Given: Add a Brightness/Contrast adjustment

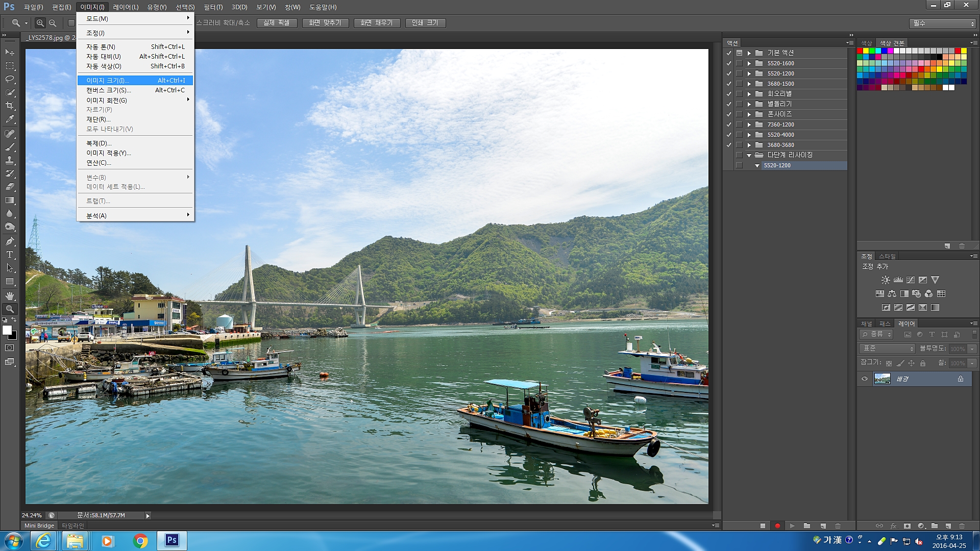Looking at the screenshot, I should pos(886,280).
